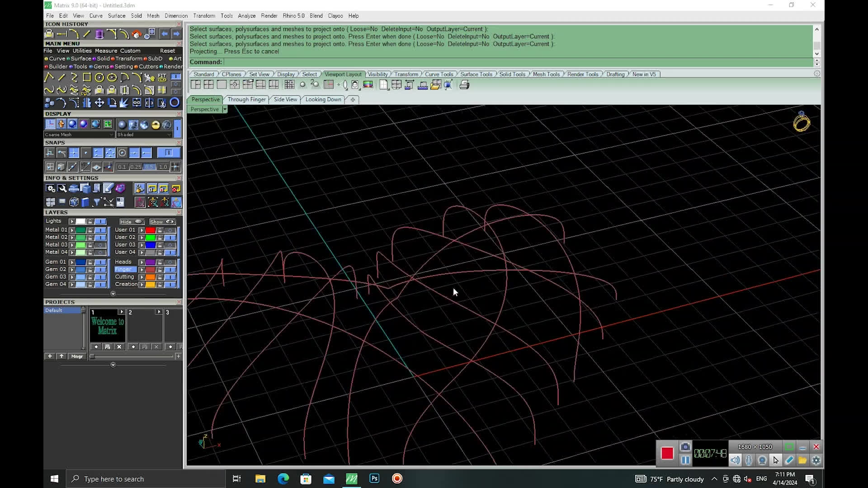Screen dimensions: 868x488
Task: Select the Circle curve tool
Action: [99, 77]
